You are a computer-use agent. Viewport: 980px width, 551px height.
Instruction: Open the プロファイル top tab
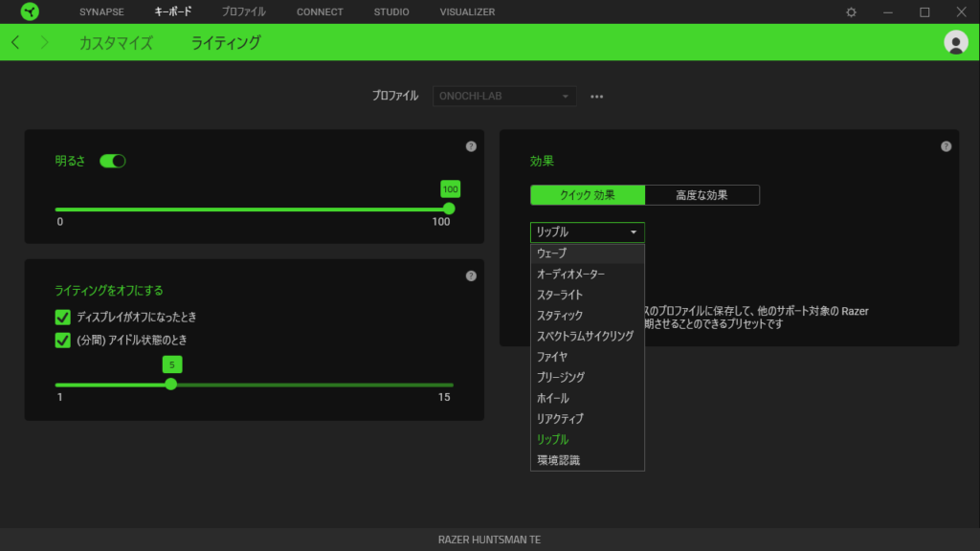tap(244, 11)
